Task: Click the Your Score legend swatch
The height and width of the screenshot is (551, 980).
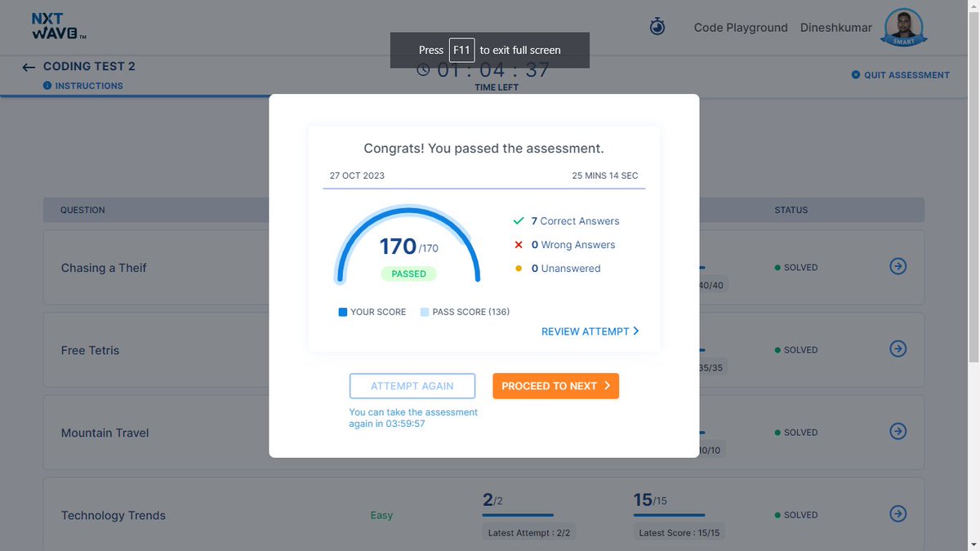Action: [343, 312]
